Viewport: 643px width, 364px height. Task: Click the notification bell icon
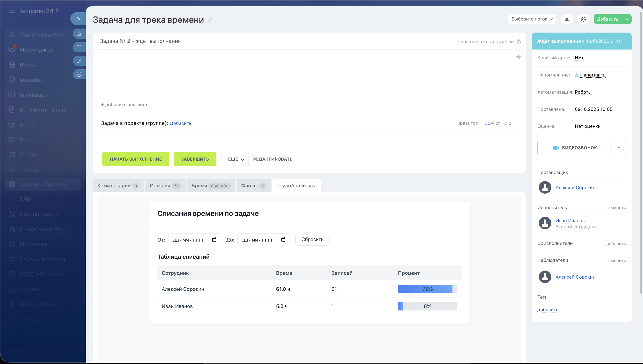(x=567, y=19)
